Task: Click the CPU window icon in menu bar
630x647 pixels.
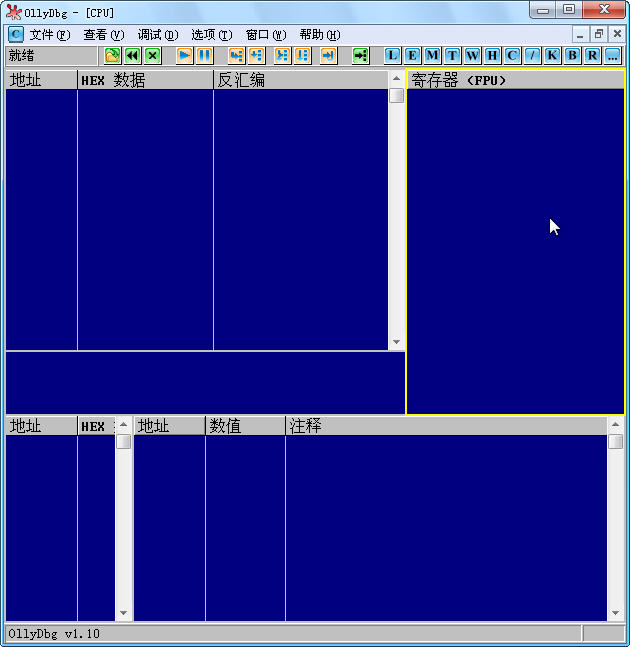Action: click(x=16, y=35)
